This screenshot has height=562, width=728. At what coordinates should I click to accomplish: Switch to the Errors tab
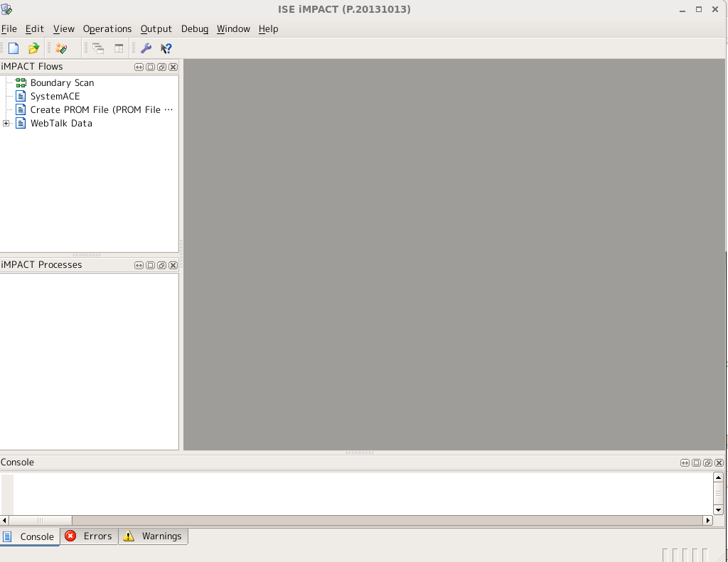point(89,536)
